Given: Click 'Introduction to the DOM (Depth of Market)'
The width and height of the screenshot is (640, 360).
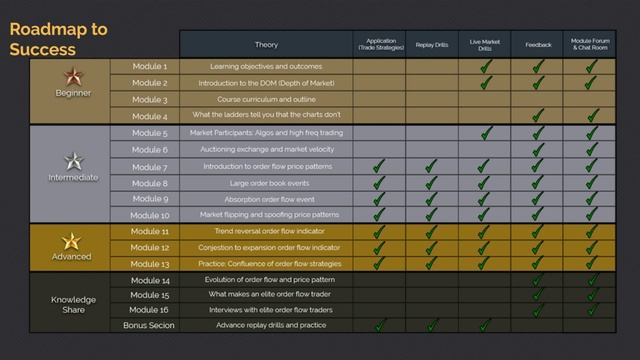Looking at the screenshot, I should [x=266, y=83].
